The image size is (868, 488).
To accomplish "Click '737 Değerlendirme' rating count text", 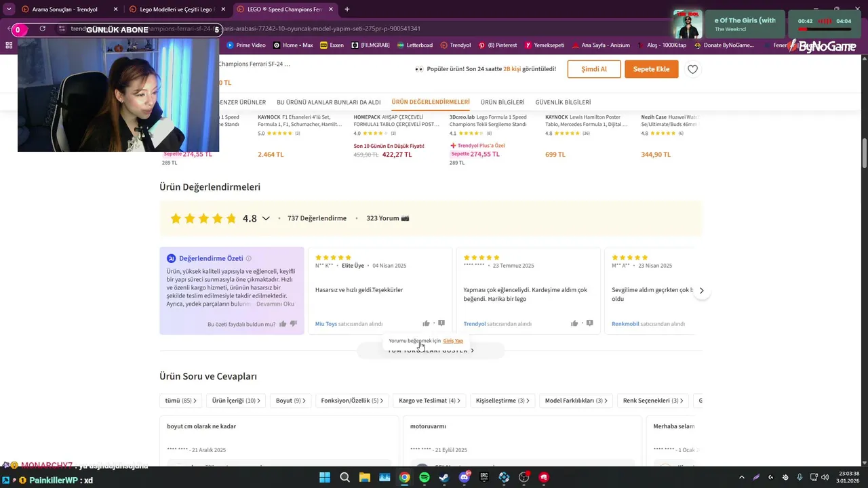I will tap(317, 218).
